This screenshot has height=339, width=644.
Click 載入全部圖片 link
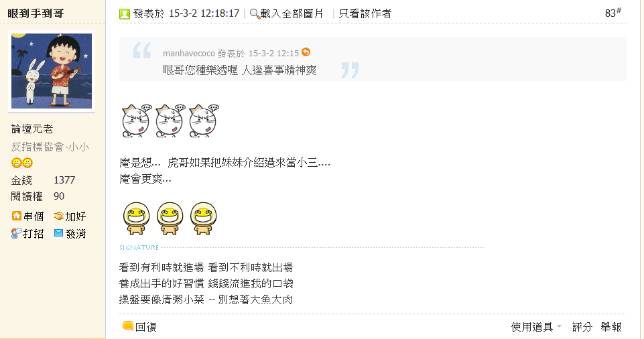292,14
